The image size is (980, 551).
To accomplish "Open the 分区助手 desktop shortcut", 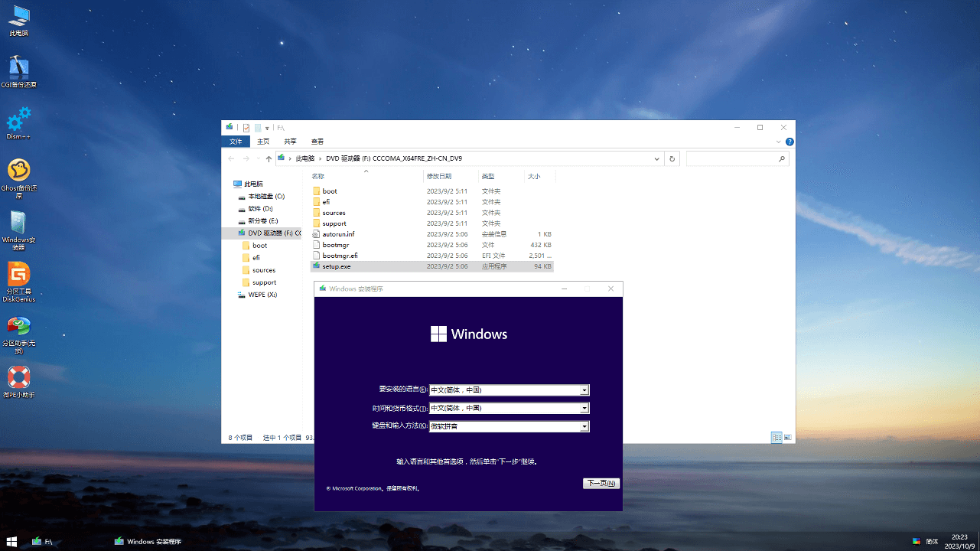I will pyautogui.click(x=18, y=335).
